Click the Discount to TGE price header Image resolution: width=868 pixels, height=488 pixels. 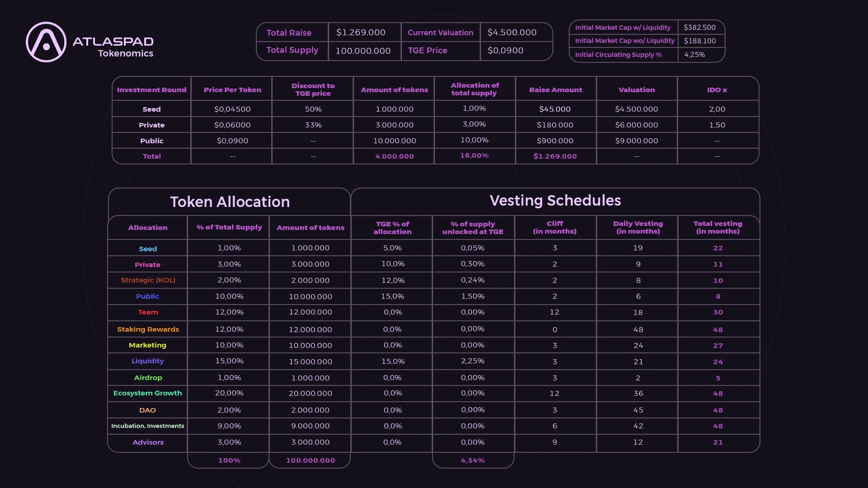click(313, 89)
